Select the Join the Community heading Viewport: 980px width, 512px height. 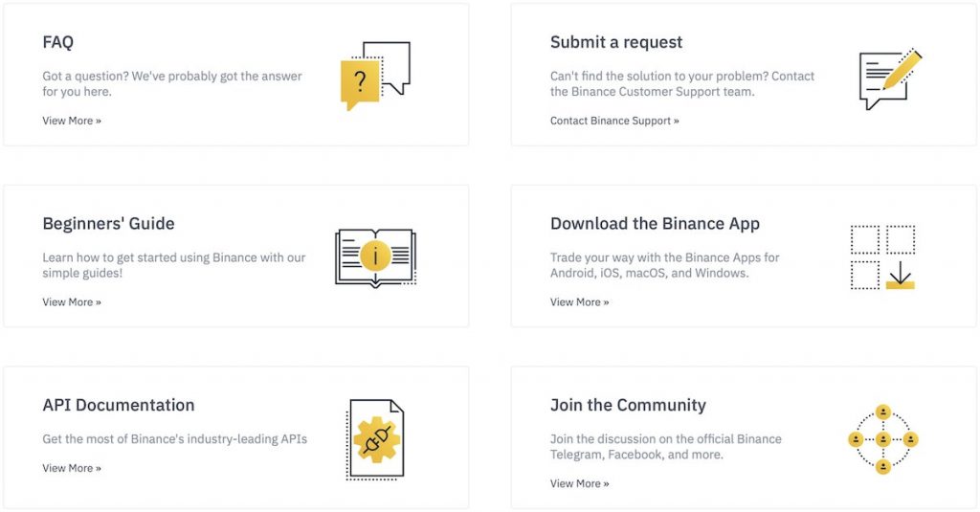(628, 405)
